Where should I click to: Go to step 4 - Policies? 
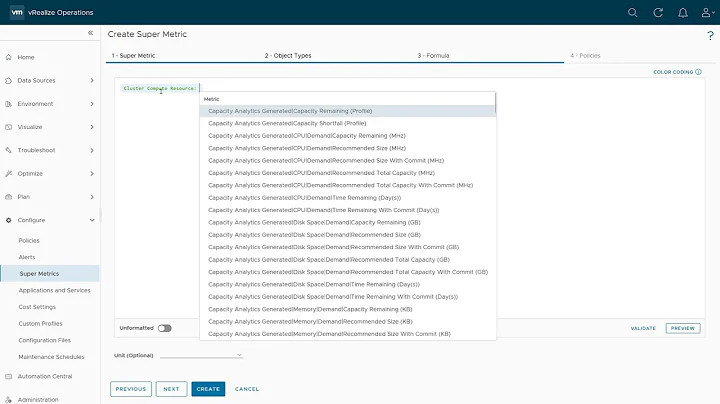pyautogui.click(x=585, y=56)
